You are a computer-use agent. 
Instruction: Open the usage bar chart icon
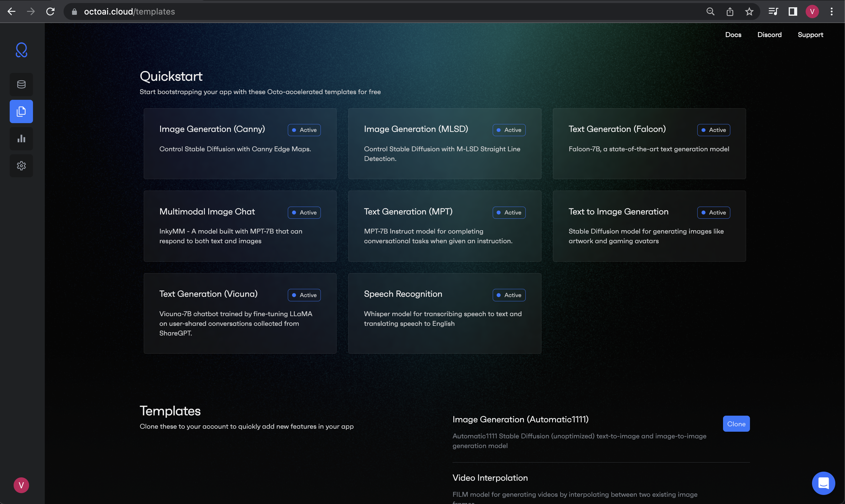(x=21, y=139)
